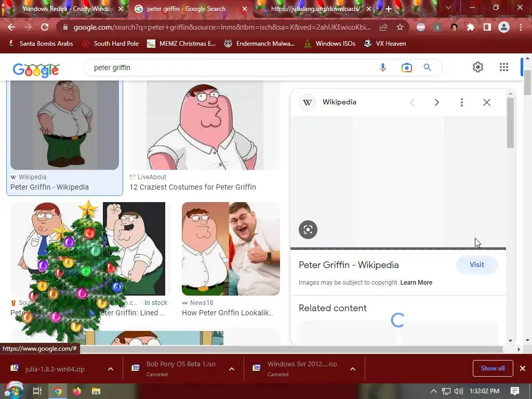The image size is (532, 399).
Task: Go to the next image in preview panel
Action: click(x=436, y=102)
